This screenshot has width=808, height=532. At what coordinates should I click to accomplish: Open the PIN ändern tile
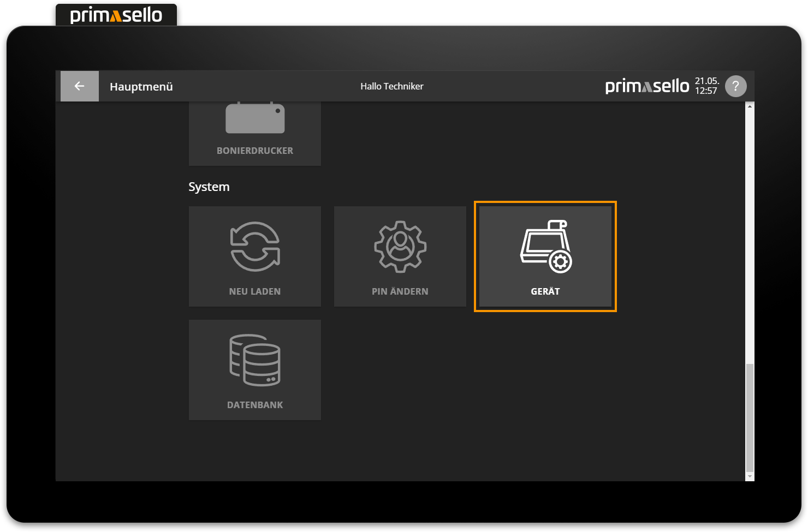(x=400, y=256)
